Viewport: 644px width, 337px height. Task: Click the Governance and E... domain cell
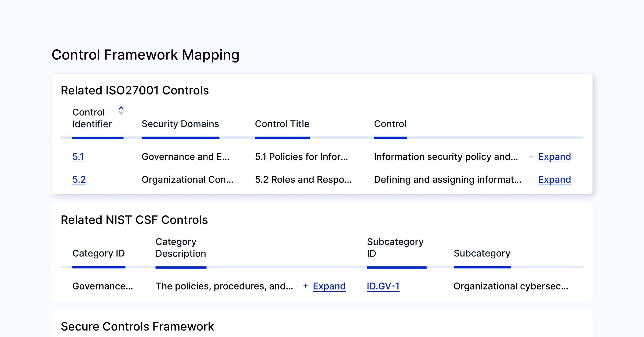[x=185, y=157]
